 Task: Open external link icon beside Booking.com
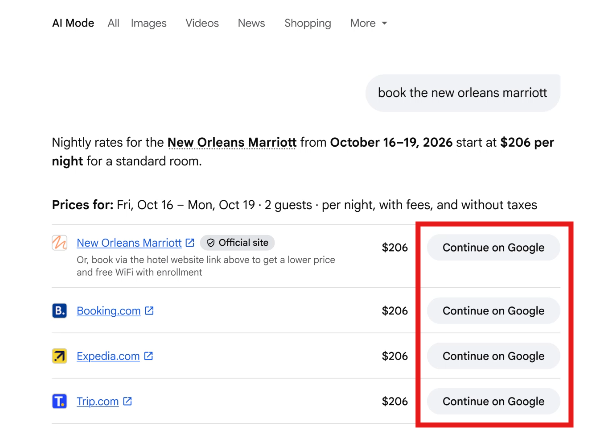(149, 310)
